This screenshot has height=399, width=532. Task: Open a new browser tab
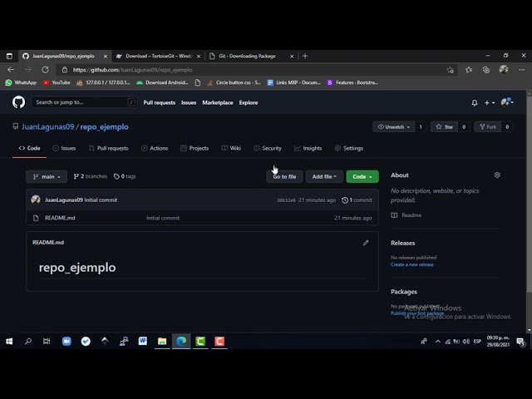[x=305, y=56]
